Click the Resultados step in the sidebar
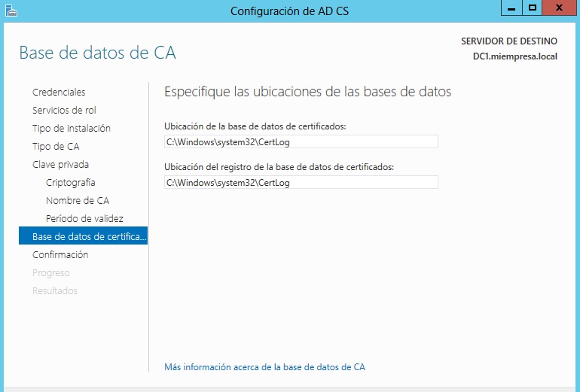This screenshot has height=392, width=580. (x=55, y=291)
